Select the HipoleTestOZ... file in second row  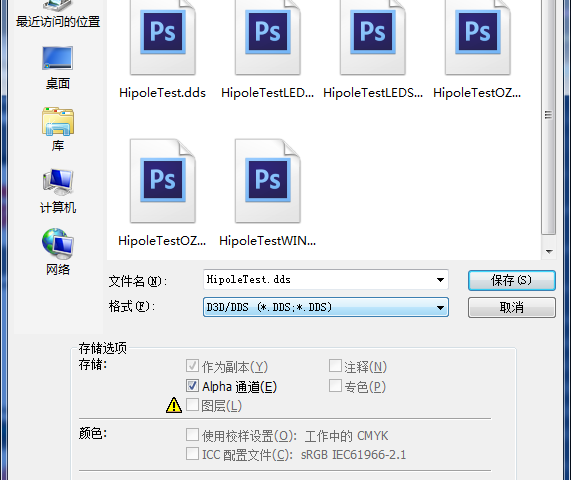coord(162,181)
